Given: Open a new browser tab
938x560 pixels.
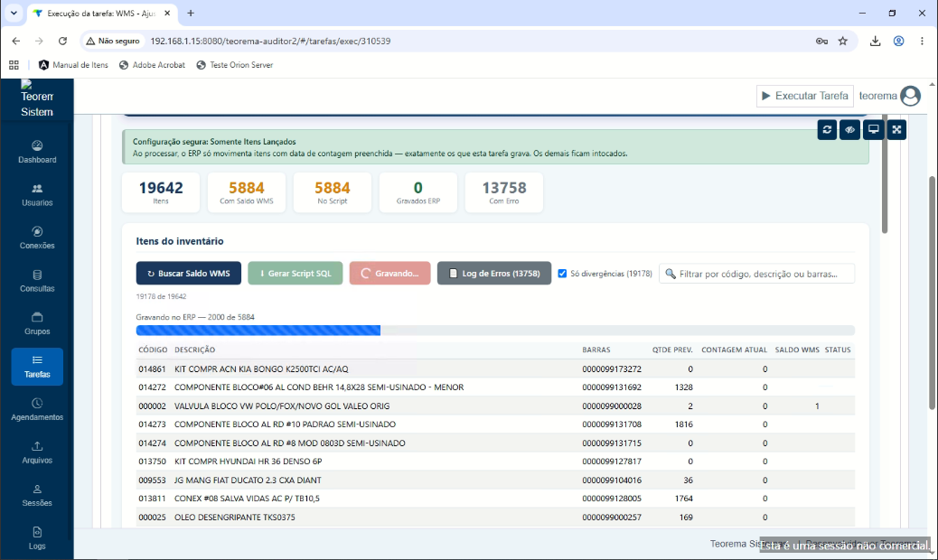Looking at the screenshot, I should click(x=191, y=14).
